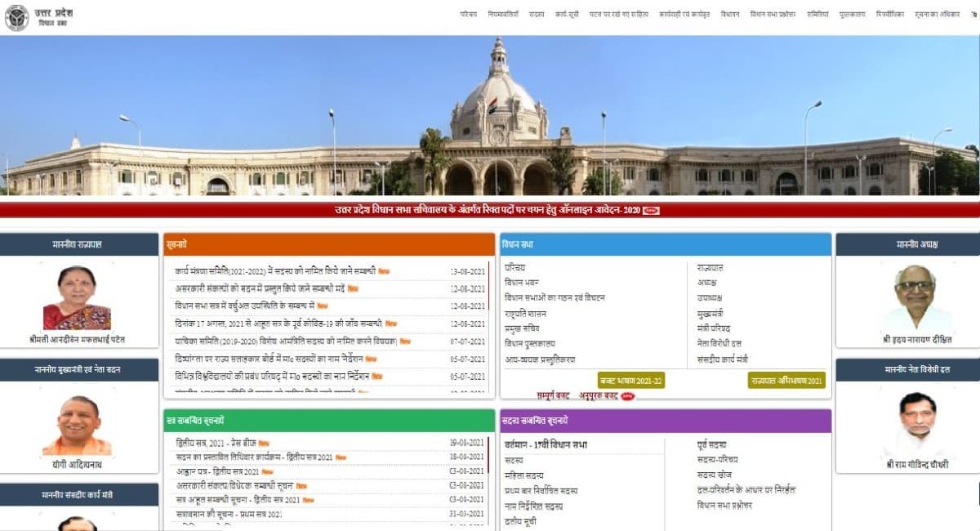980x531 pixels.
Task: Click the Speaker हृदय नारायण दीक्षित photo
Action: tap(916, 297)
